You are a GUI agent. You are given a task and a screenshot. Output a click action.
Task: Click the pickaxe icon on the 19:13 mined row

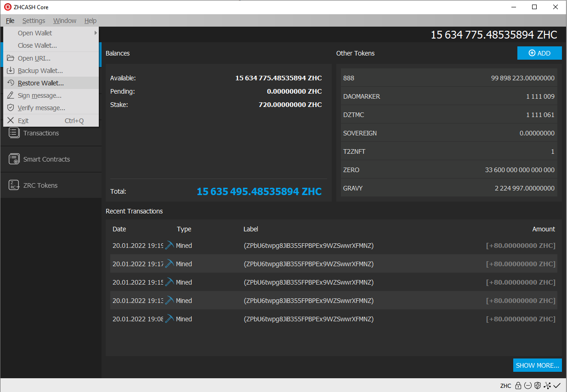[x=169, y=301]
